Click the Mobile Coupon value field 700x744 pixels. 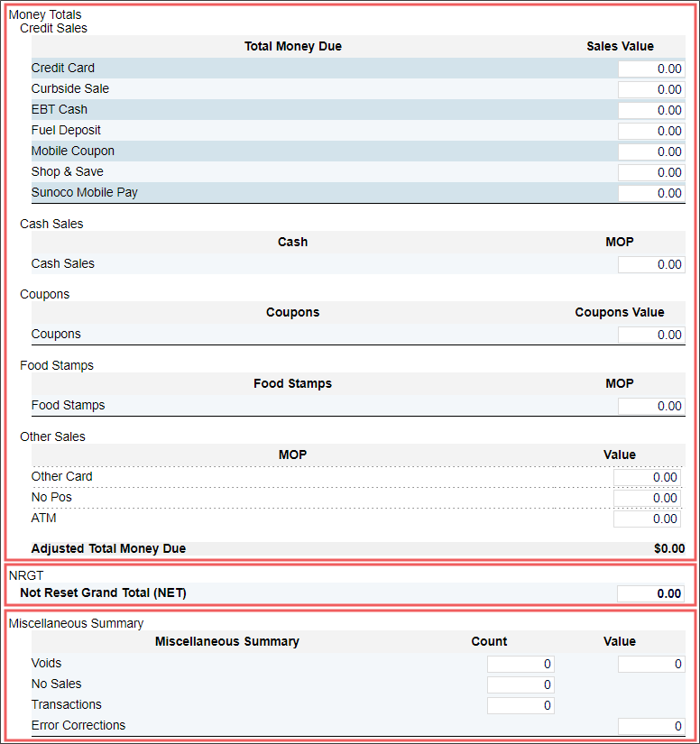pyautogui.click(x=651, y=152)
